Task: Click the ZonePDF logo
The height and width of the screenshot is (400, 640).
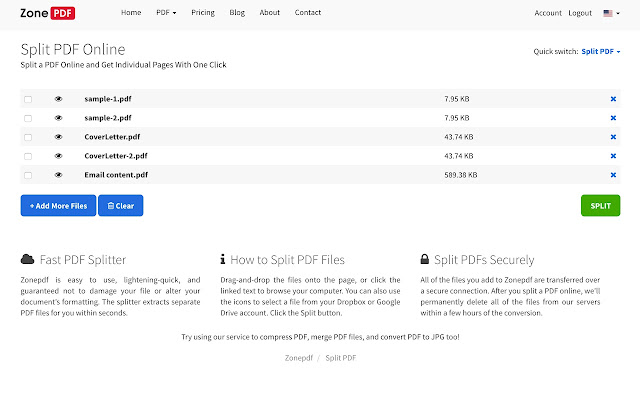Action: [47, 13]
